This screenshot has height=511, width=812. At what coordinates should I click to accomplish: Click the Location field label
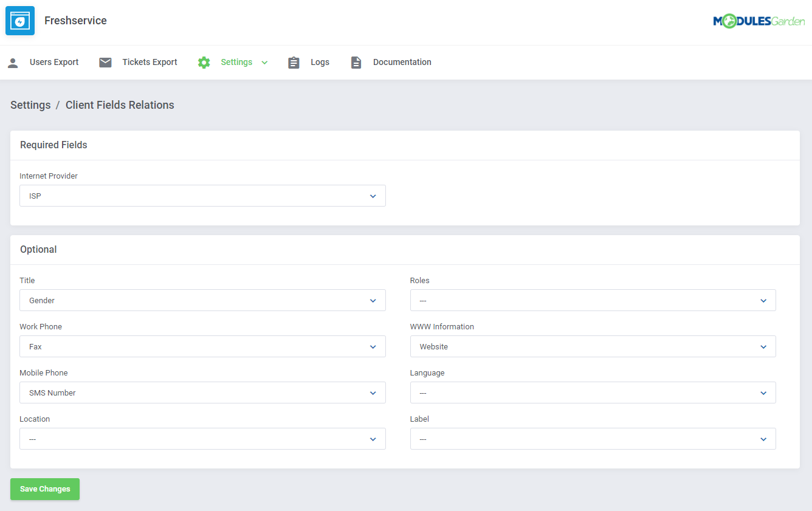[x=35, y=419]
